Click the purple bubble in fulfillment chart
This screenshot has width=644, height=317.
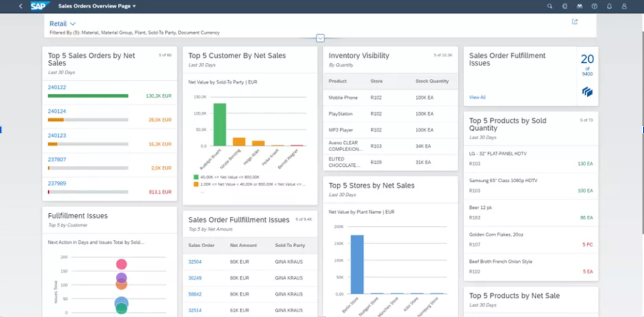pos(121,278)
